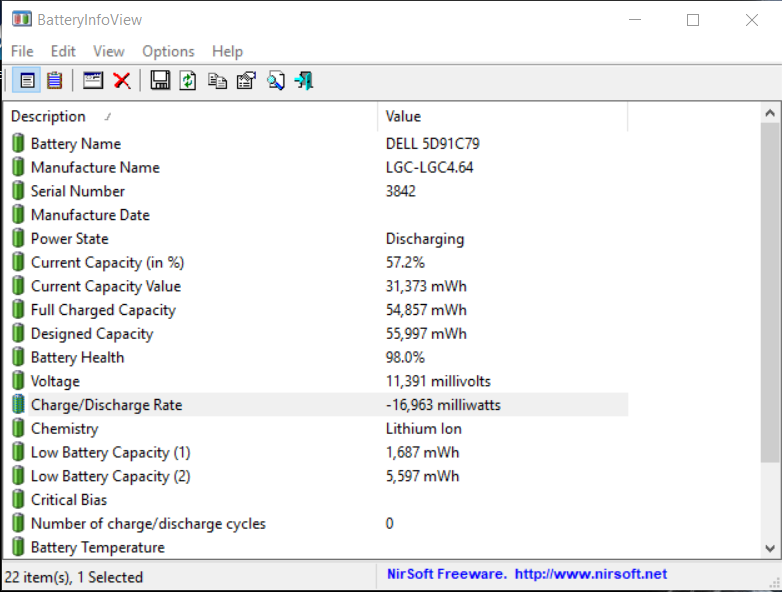782x592 pixels.
Task: Open advanced options toolbar icon
Action: tap(246, 80)
